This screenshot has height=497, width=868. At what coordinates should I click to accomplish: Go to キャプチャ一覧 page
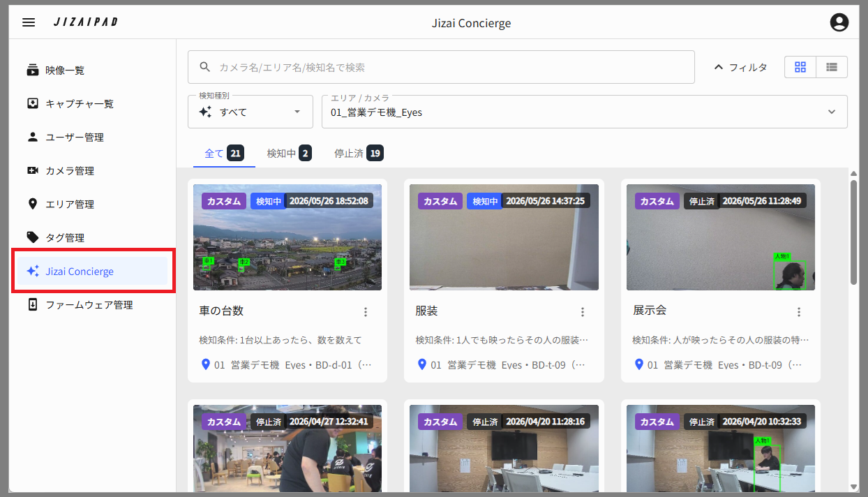tap(91, 103)
